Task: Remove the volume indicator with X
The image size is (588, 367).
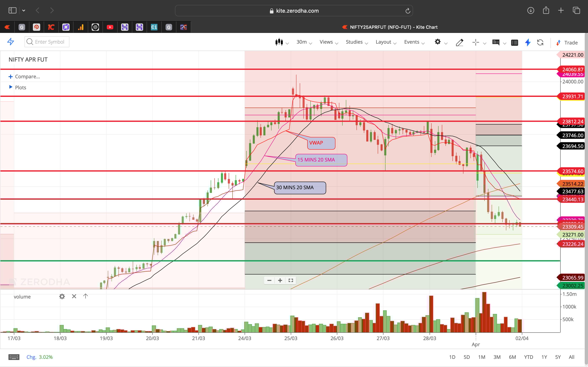Action: coord(74,296)
